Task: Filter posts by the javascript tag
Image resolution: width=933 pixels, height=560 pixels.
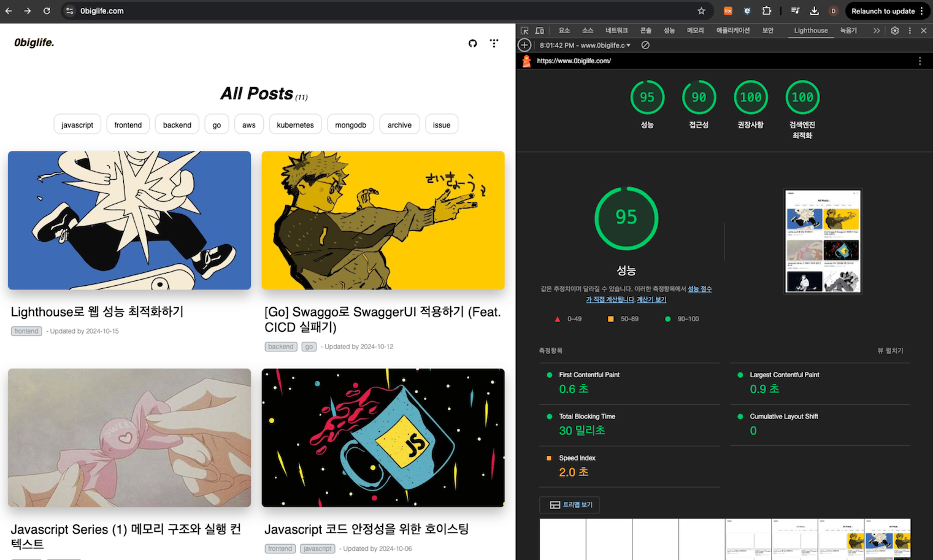Action: coord(77,125)
